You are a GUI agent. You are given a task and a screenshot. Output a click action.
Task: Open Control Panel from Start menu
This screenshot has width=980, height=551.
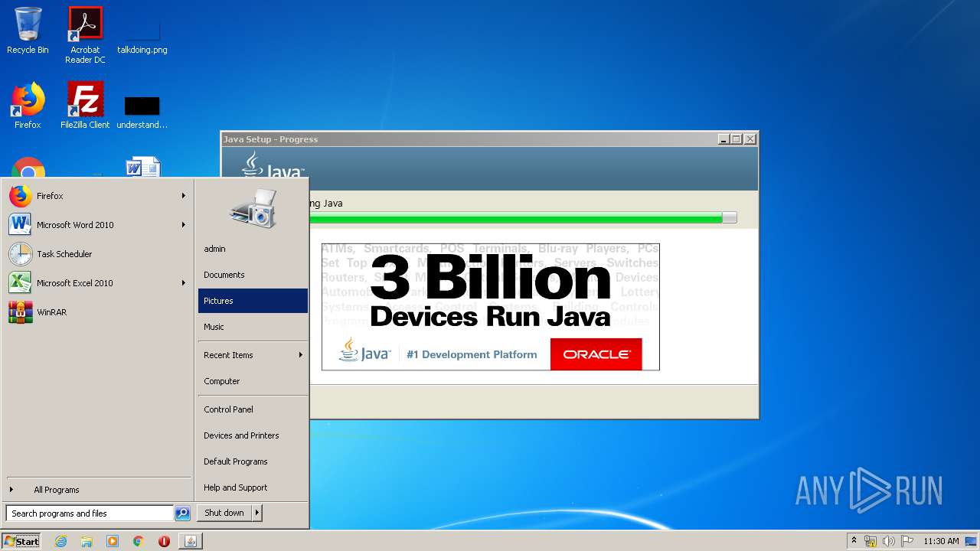click(x=253, y=409)
